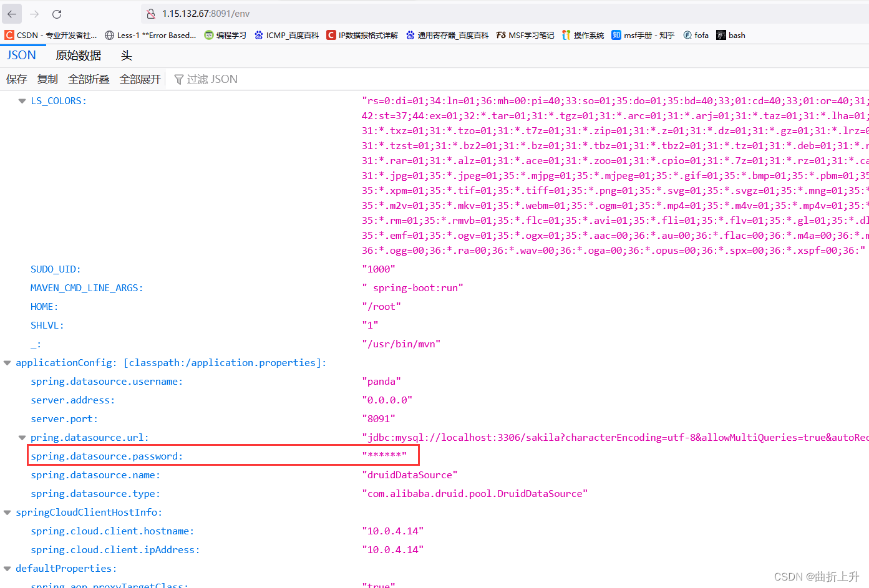This screenshot has height=588, width=869.
Task: Click the browser forward arrow
Action: [x=34, y=14]
